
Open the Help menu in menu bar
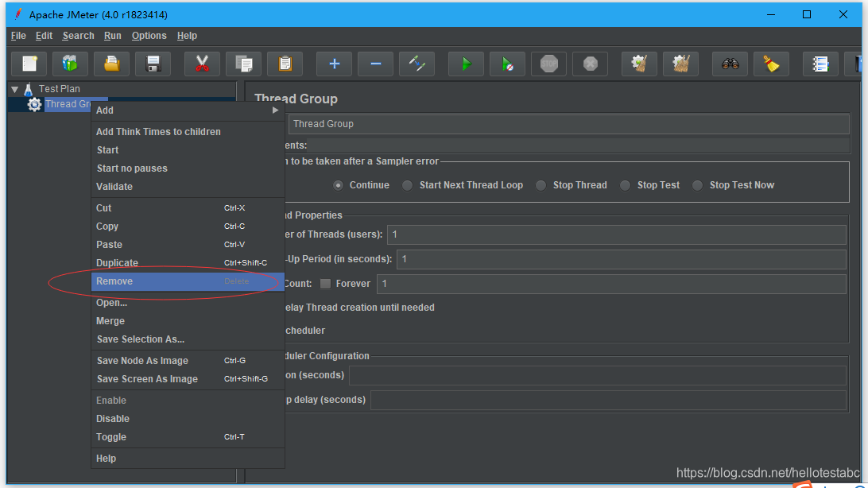[x=187, y=36]
